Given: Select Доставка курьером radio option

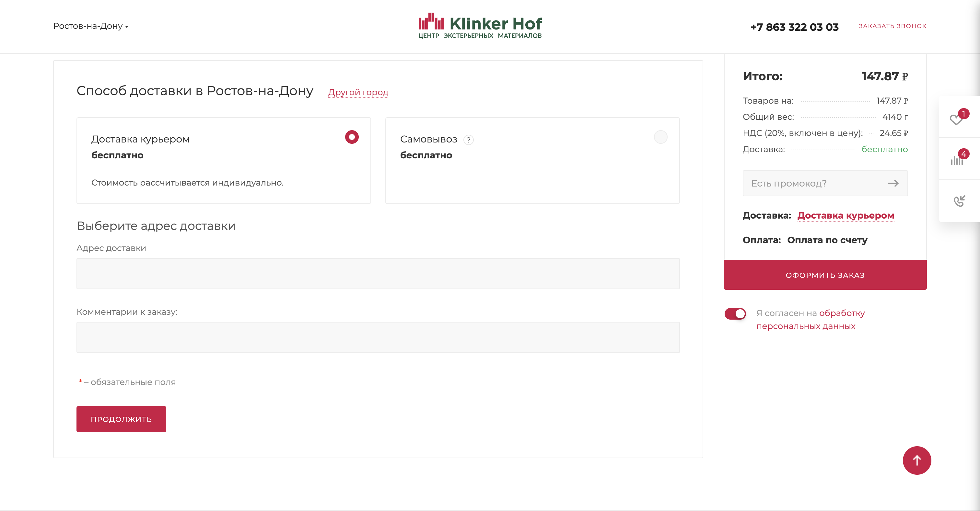Looking at the screenshot, I should pyautogui.click(x=352, y=137).
